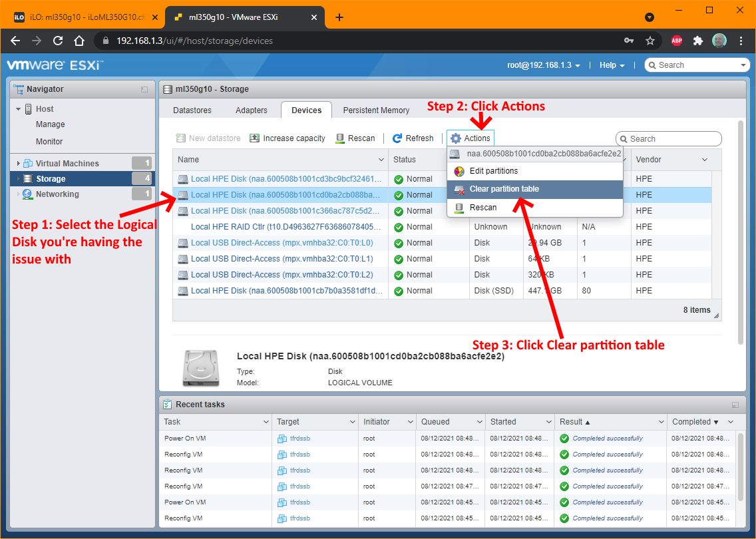Collapse the Host tree node
756x539 pixels.
[x=19, y=109]
